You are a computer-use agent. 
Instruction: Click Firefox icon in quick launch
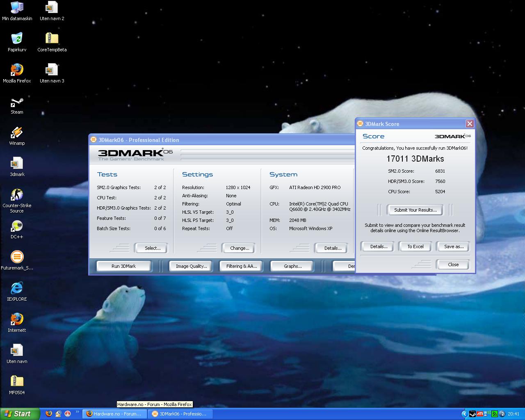coord(49,414)
